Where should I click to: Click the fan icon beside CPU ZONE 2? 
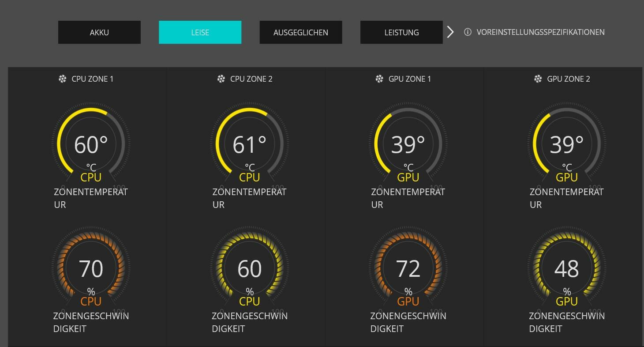coord(221,79)
